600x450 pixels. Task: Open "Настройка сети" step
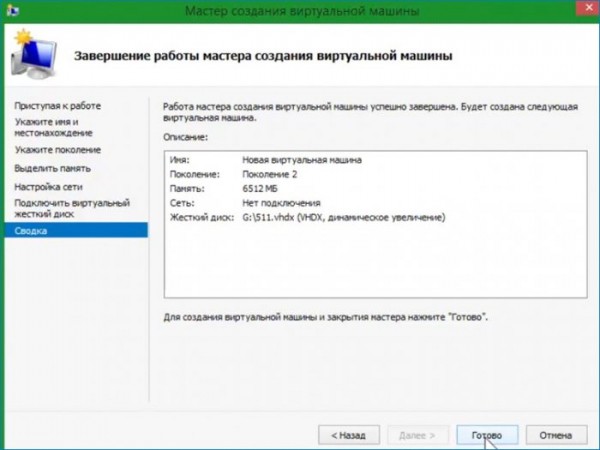click(49, 187)
